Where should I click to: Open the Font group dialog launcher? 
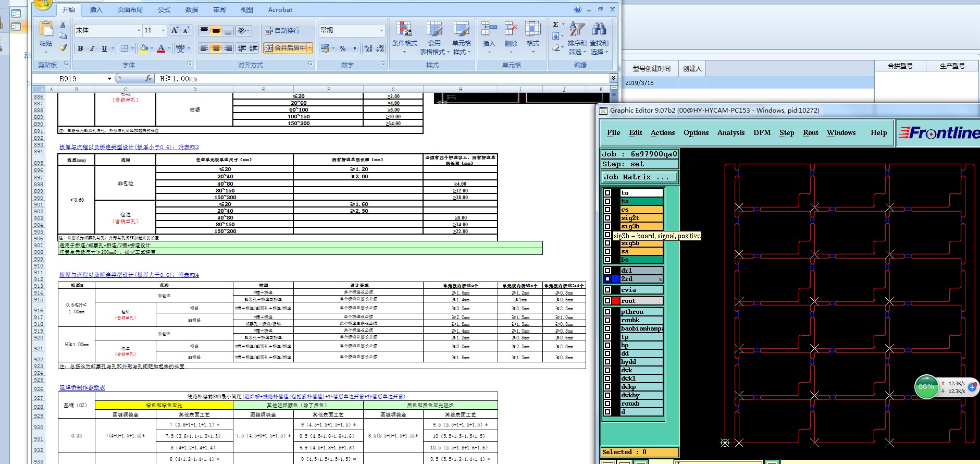pyautogui.click(x=189, y=64)
